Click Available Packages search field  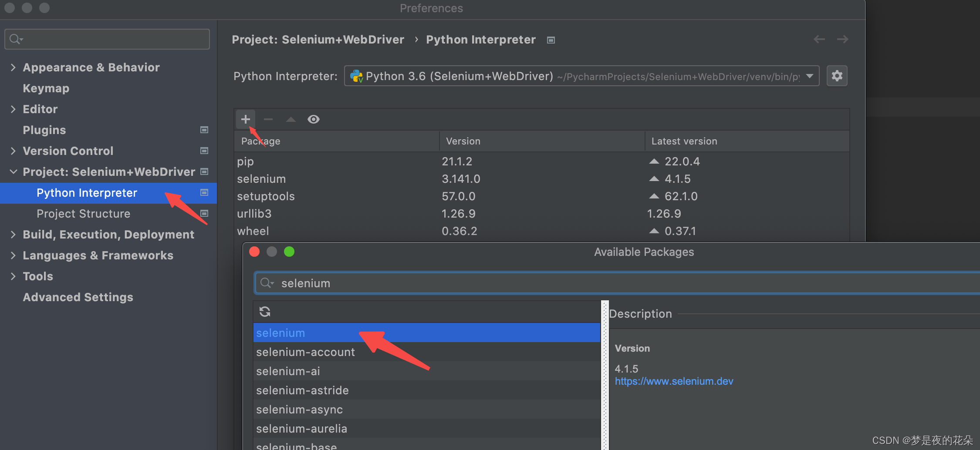(x=618, y=283)
